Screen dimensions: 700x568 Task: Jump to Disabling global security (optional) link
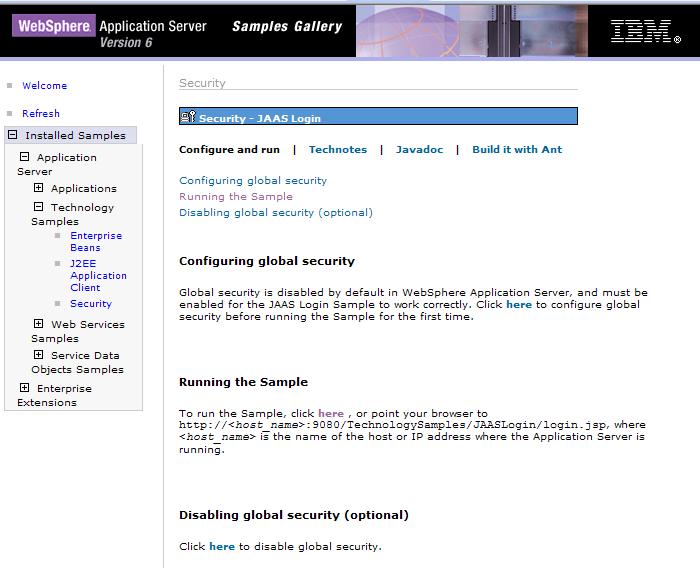276,213
